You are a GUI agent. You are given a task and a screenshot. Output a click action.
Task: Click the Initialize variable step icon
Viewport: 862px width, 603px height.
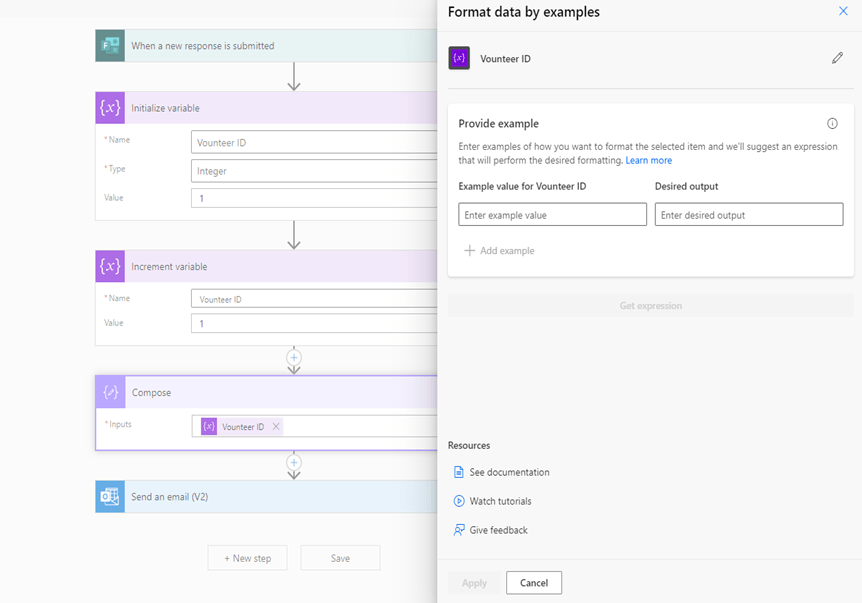pyautogui.click(x=110, y=108)
